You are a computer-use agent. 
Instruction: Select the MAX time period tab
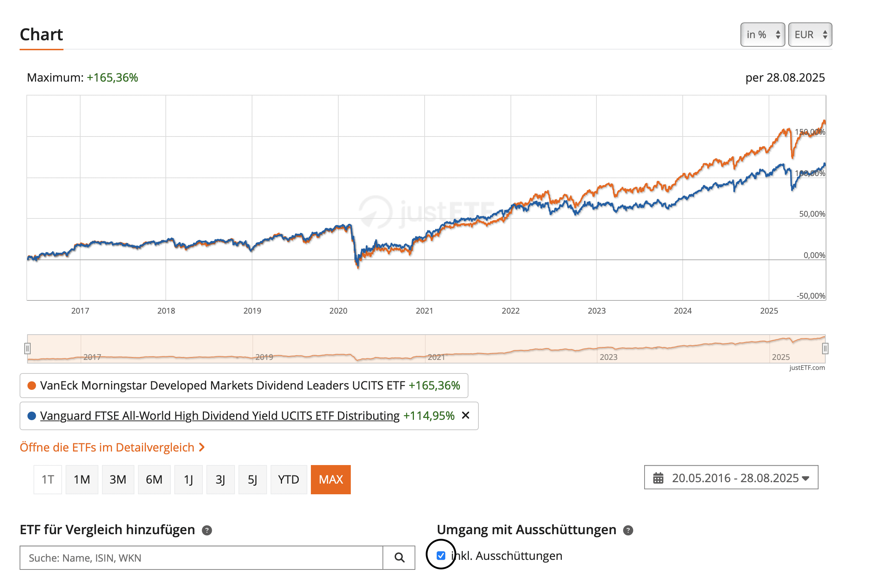click(330, 479)
